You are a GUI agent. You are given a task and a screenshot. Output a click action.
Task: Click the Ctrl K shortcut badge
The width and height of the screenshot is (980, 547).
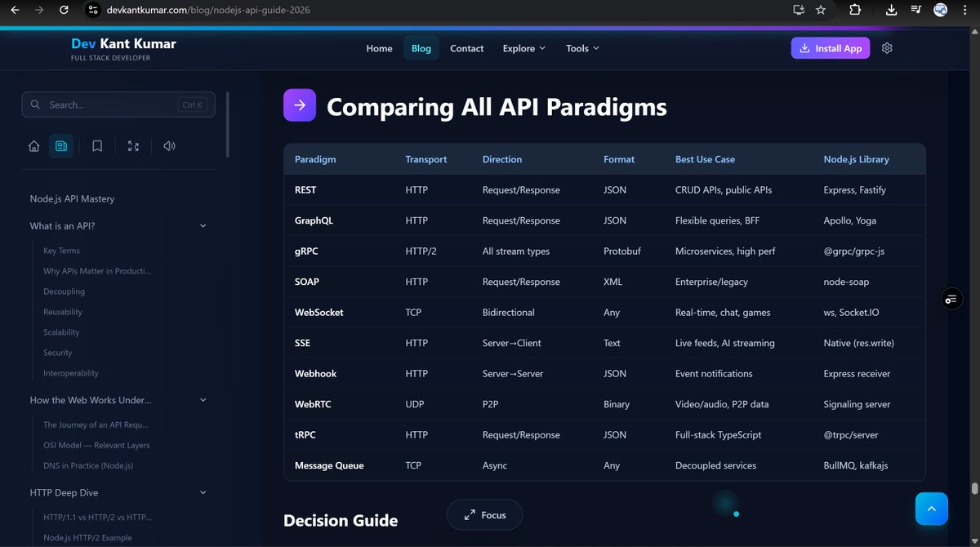(x=193, y=105)
